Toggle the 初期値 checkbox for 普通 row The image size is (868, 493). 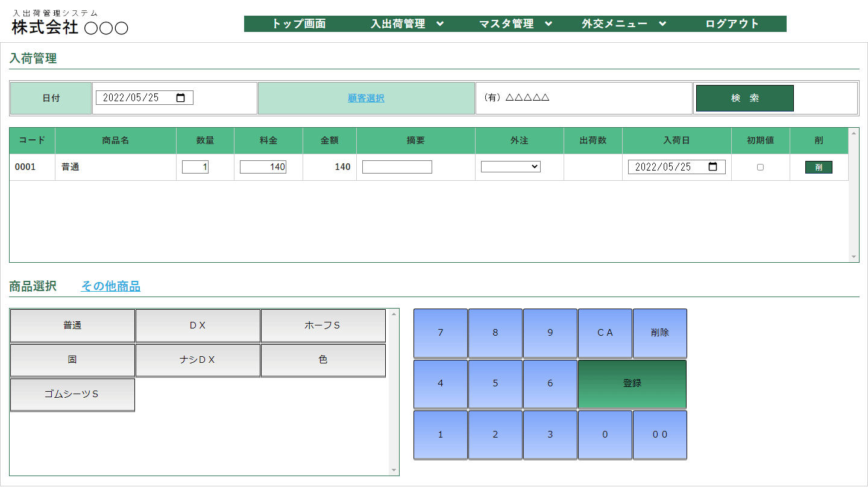click(760, 168)
